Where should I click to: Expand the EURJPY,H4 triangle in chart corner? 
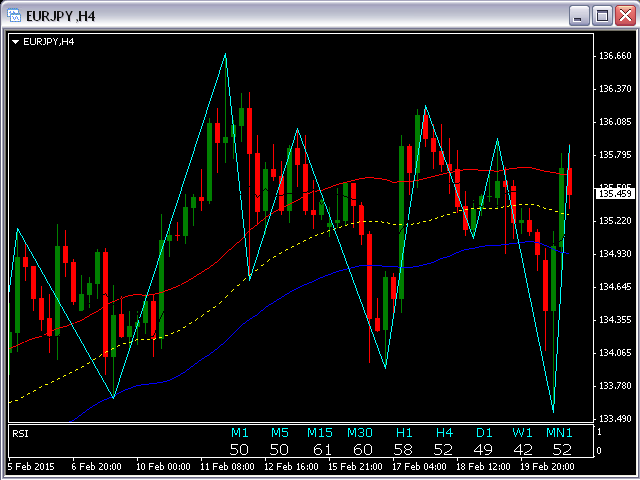click(x=16, y=42)
